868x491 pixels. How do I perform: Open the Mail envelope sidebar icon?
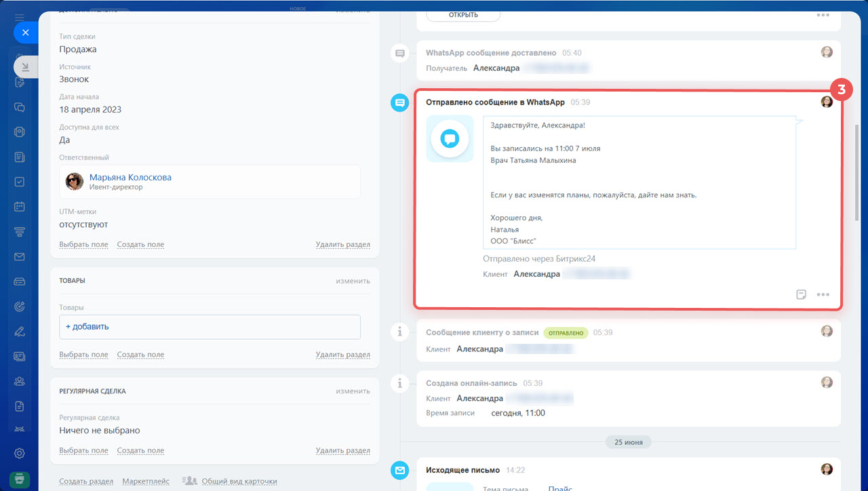[x=20, y=257]
